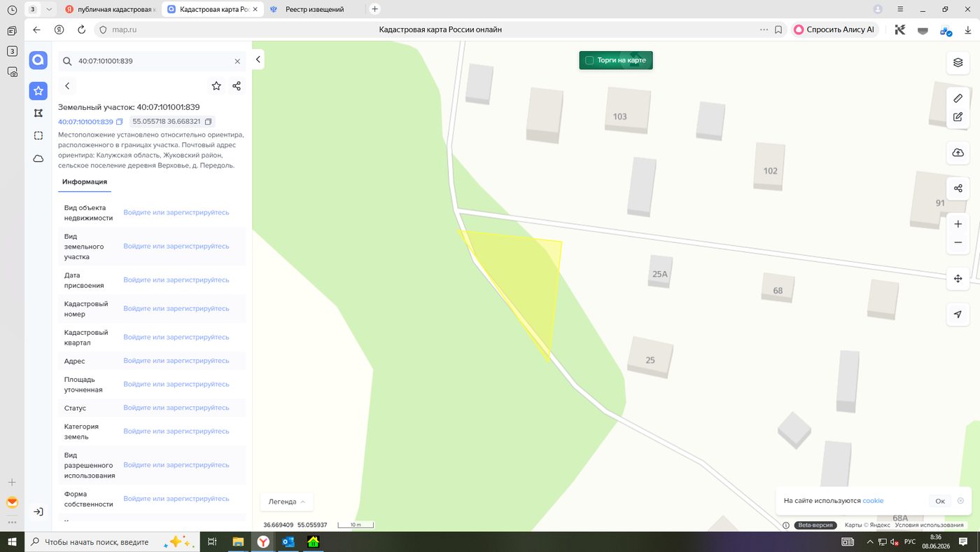Click the zoom out minus button
The height and width of the screenshot is (552, 980).
tap(958, 242)
